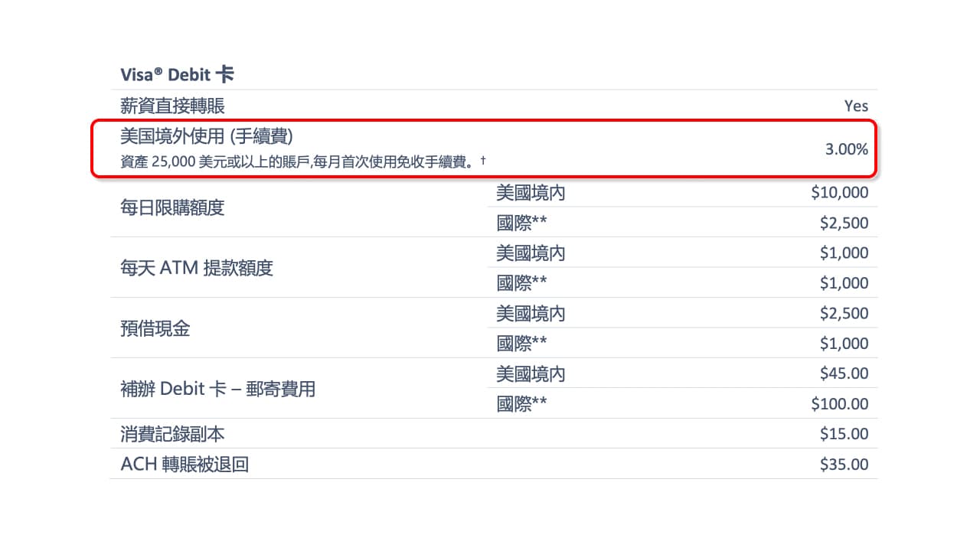Select the 每日限購額度 label
The height and width of the screenshot is (551, 980).
172,208
